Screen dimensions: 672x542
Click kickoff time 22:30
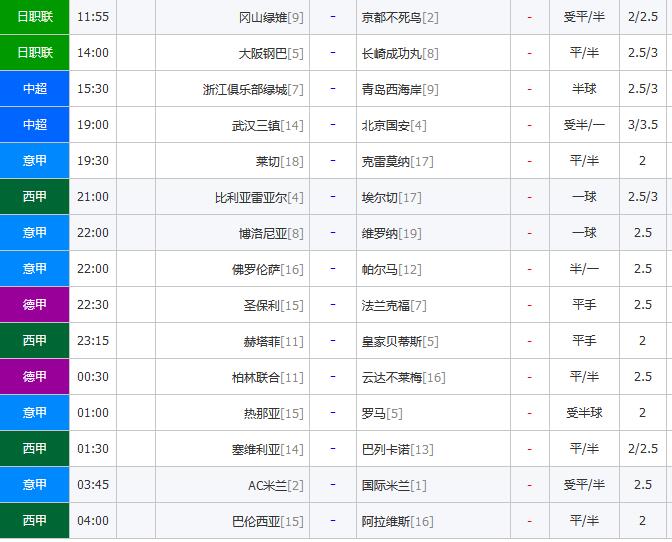(x=93, y=305)
